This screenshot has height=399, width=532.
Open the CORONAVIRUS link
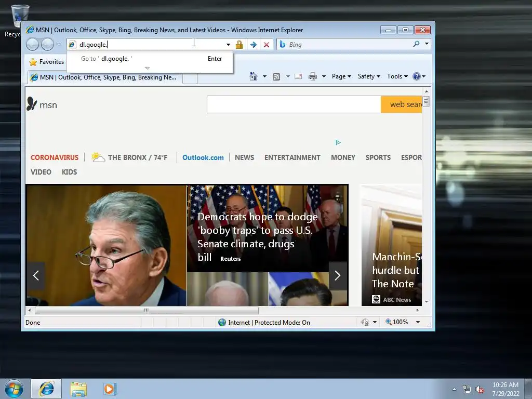(54, 157)
